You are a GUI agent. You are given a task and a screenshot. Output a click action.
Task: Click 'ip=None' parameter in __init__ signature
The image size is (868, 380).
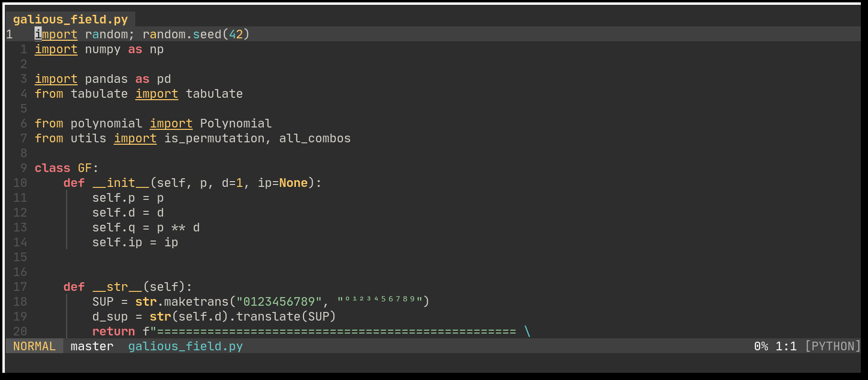click(283, 183)
